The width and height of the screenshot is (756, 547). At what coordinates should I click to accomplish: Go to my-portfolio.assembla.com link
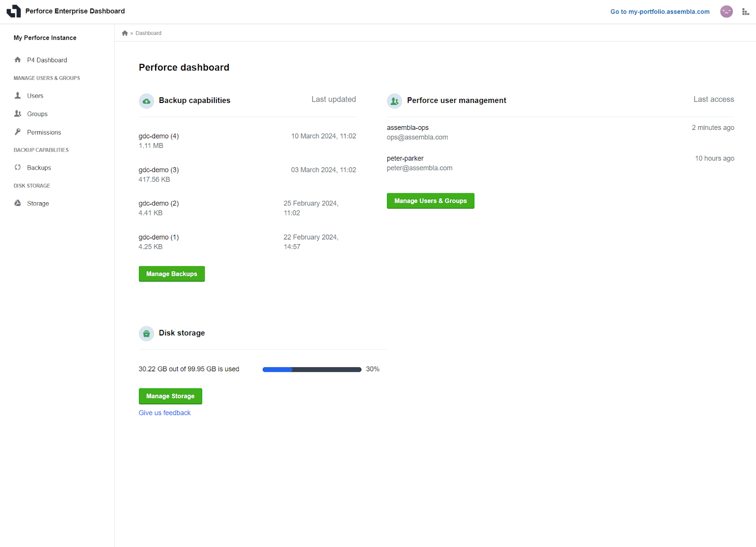pyautogui.click(x=660, y=12)
